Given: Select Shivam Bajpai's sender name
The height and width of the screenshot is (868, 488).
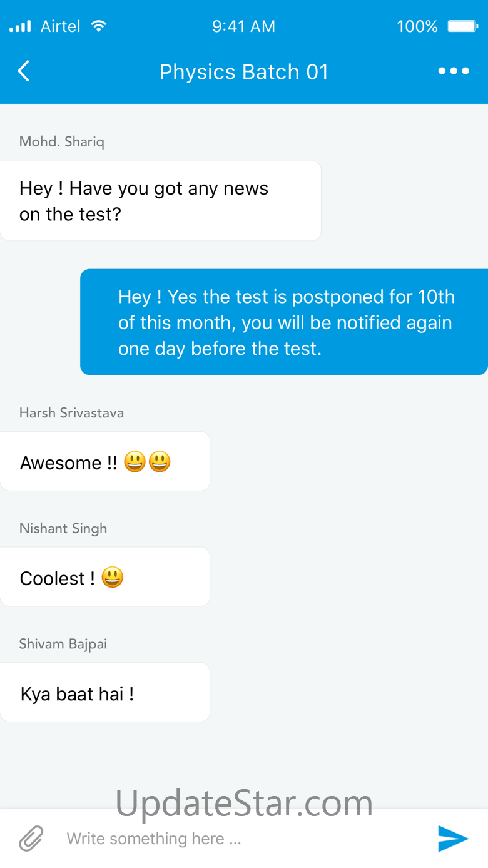Looking at the screenshot, I should 63,644.
